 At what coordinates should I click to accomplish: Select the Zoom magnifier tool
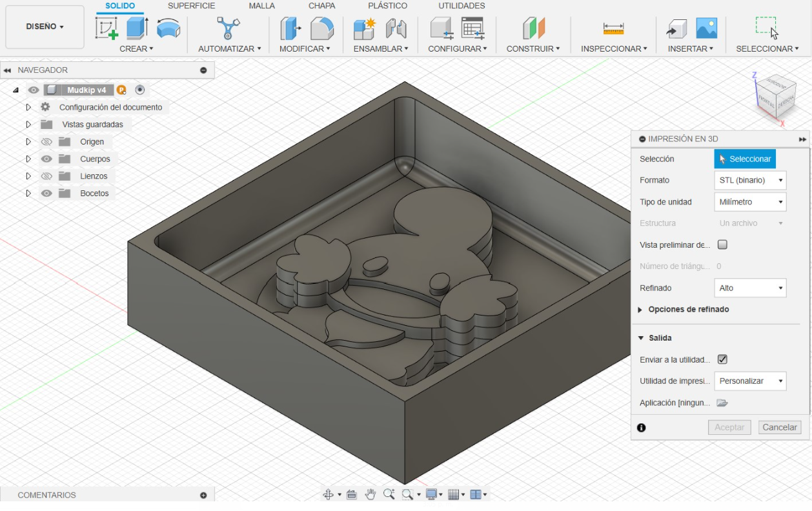(x=389, y=494)
